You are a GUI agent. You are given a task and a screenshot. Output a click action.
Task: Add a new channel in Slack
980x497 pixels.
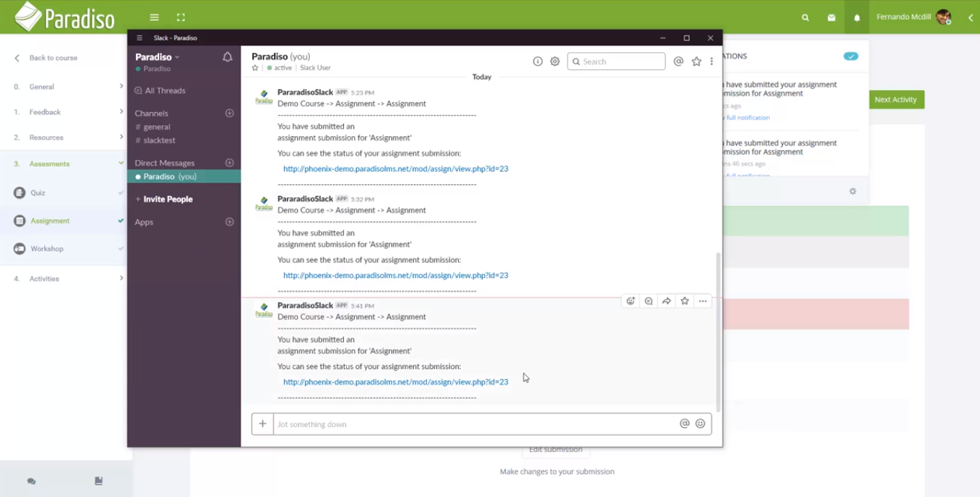coord(230,113)
